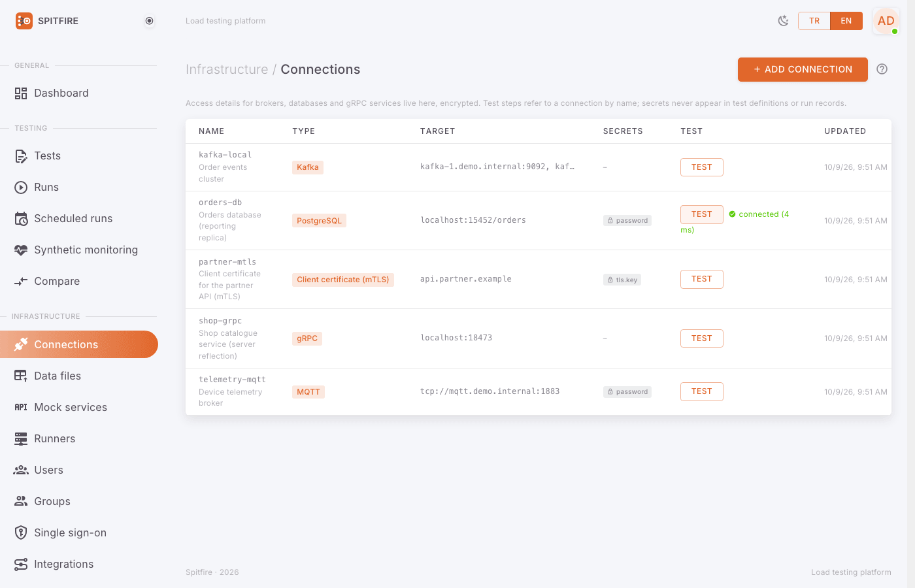Viewport: 915px width, 588px height.
Task: Open Integrations icon in sidebar
Action: [21, 564]
